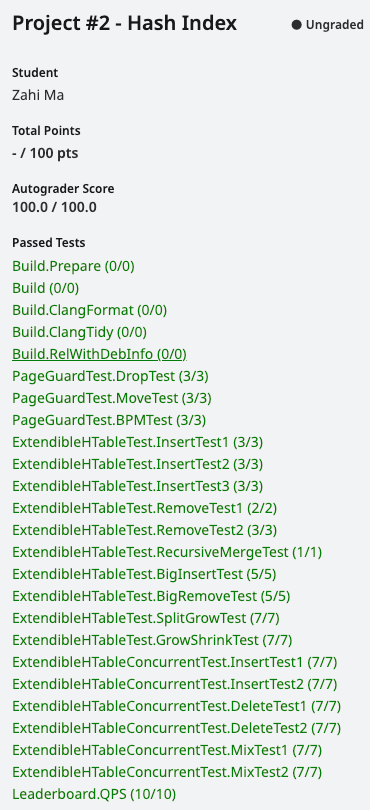
Task: Open ExtendibleHTableConcurrentTest.DeleteTest1 result
Action: [177, 706]
